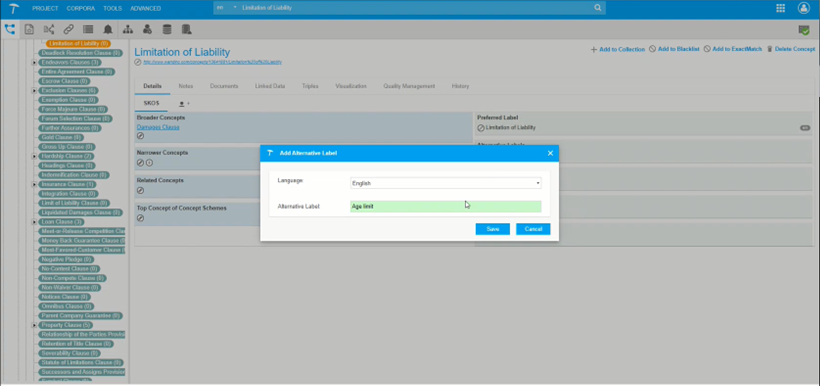Select Limitation of Liability orange tree node
The image size is (820, 386).
(78, 43)
